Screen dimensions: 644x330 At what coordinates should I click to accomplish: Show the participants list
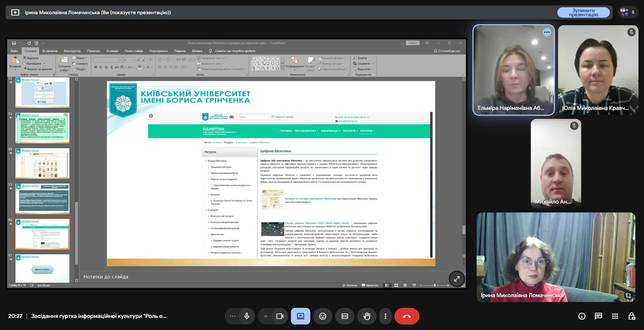pyautogui.click(x=628, y=12)
